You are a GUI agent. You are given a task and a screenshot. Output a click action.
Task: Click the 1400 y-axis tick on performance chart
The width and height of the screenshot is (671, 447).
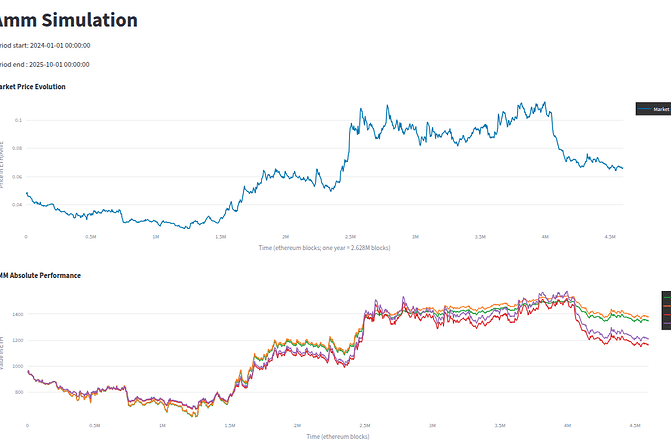(x=15, y=314)
